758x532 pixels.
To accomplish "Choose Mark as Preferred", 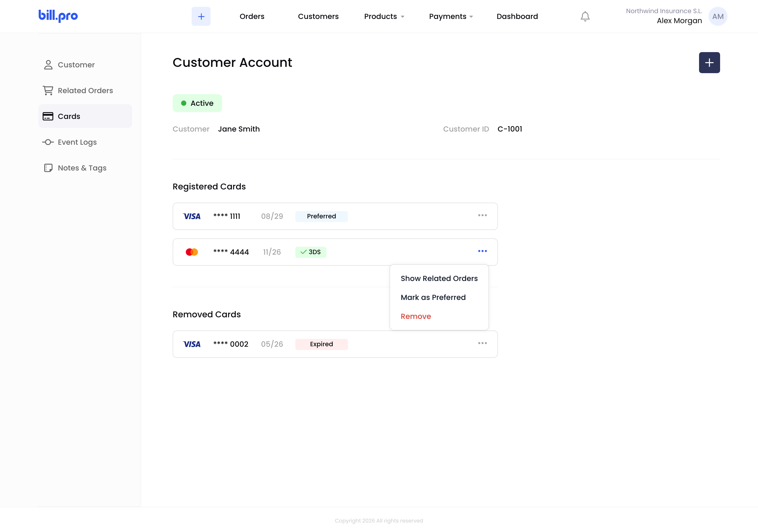I will pyautogui.click(x=433, y=297).
